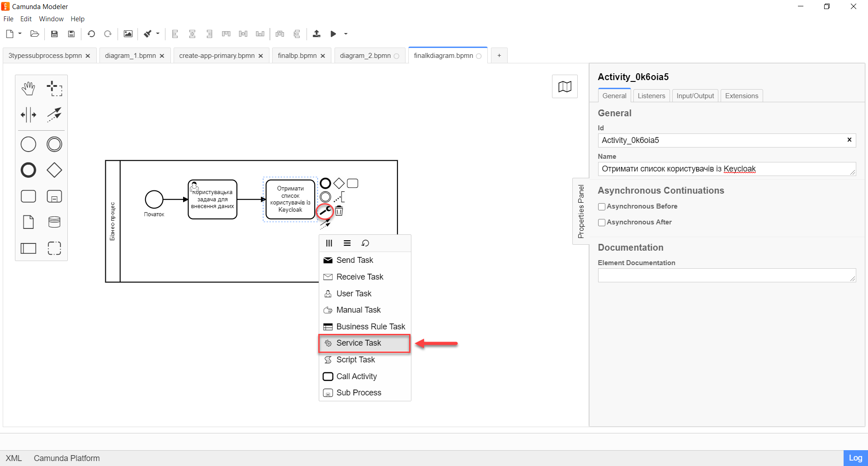The image size is (868, 466).
Task: Redo the last action
Action: (108, 34)
